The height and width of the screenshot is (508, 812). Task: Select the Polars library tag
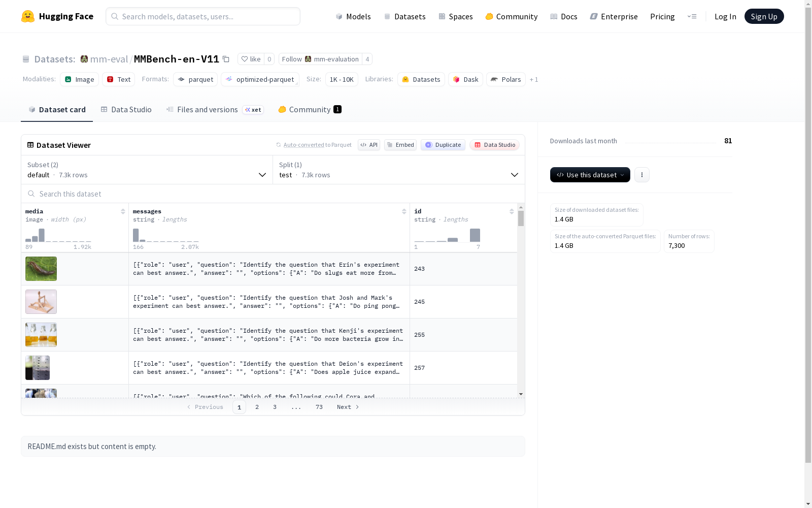[x=506, y=79]
